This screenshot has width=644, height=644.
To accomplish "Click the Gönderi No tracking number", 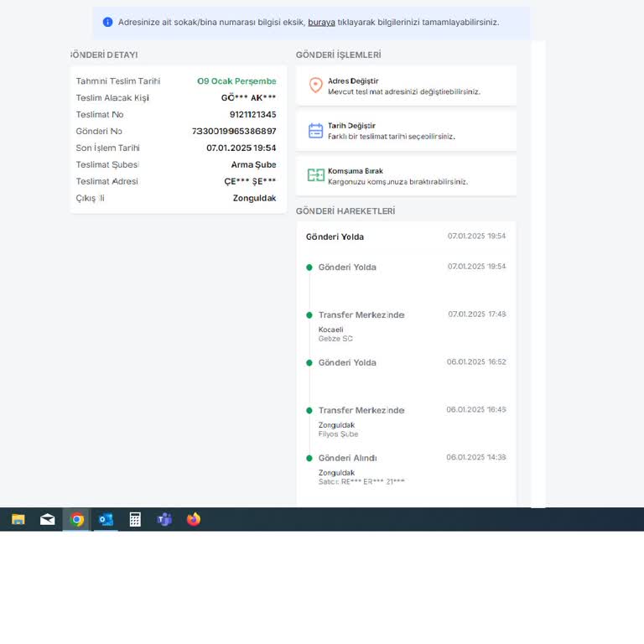I will coord(234,132).
